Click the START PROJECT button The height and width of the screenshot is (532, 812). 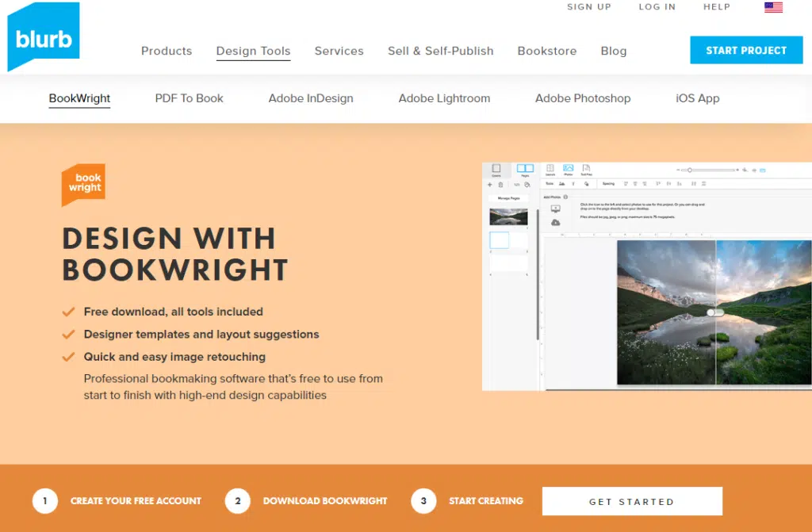(x=745, y=50)
